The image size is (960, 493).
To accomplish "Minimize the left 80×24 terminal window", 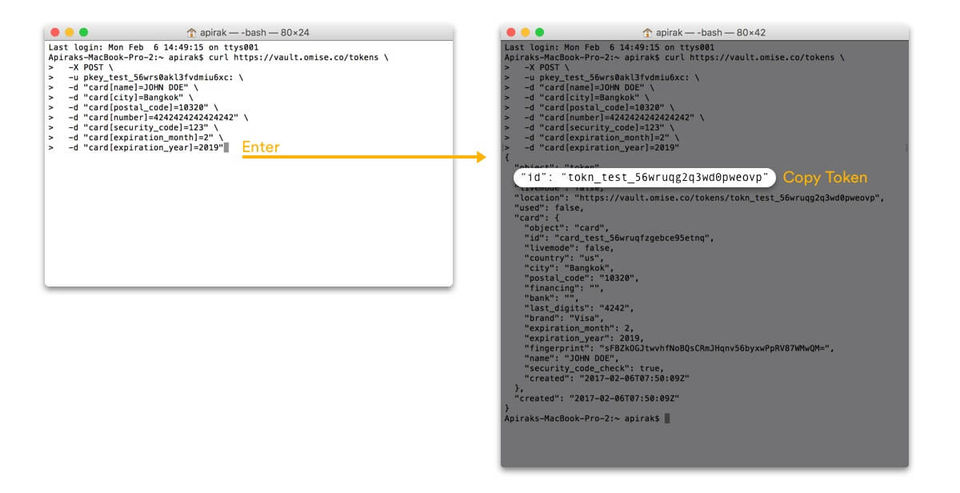I will [x=69, y=32].
